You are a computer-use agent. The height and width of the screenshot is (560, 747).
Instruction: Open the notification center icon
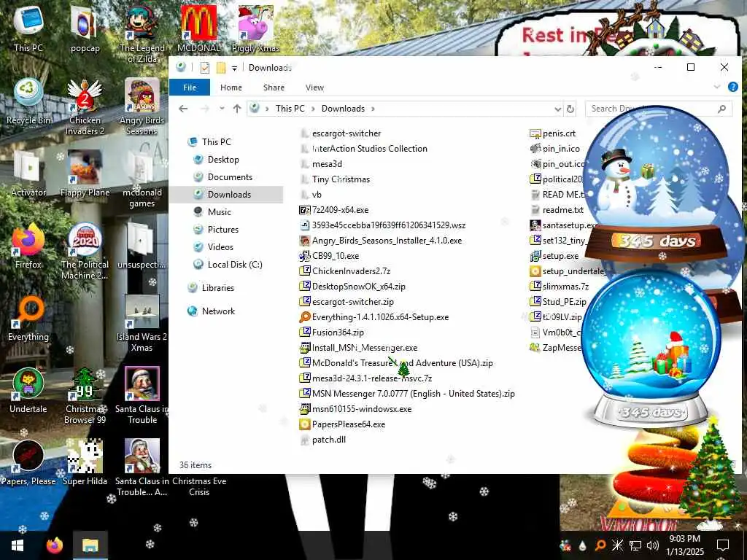coord(723,545)
